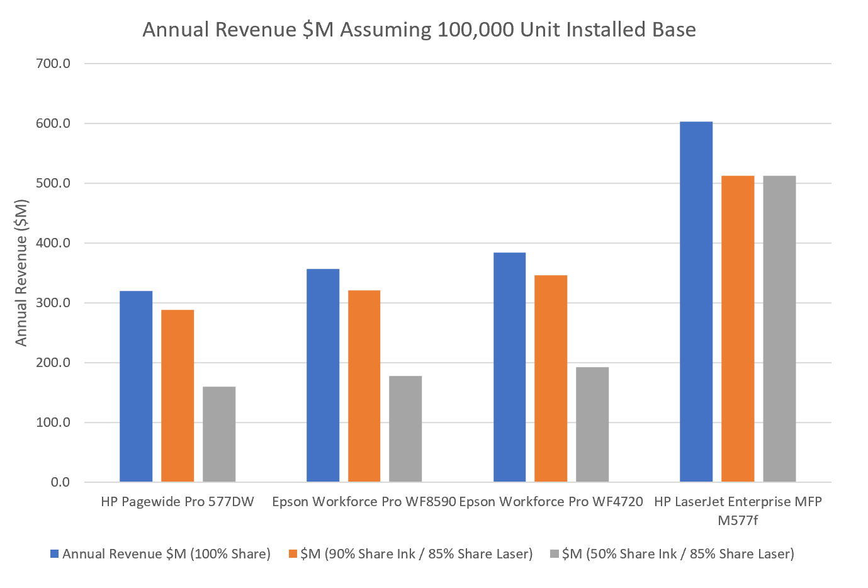
Task: Click the 0.0 baseline axis label
Action: 60,482
